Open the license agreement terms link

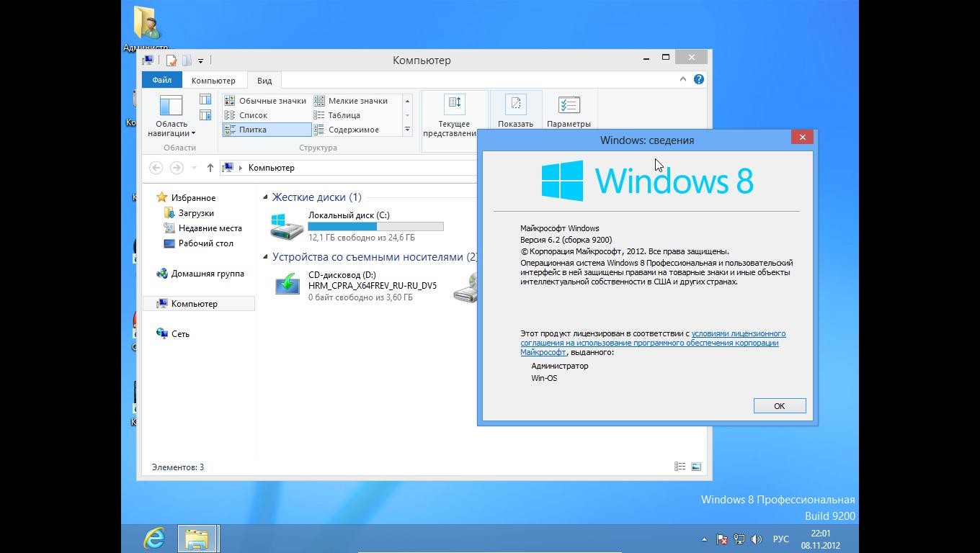pos(738,334)
